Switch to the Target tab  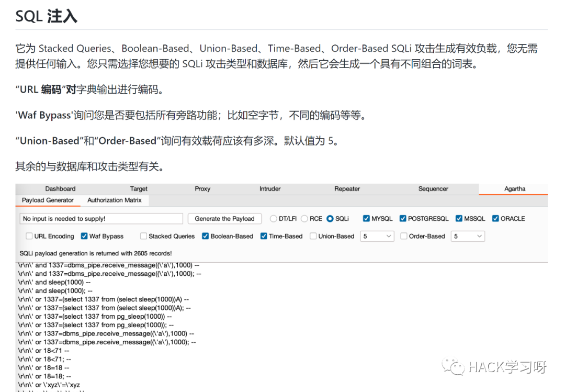(139, 188)
